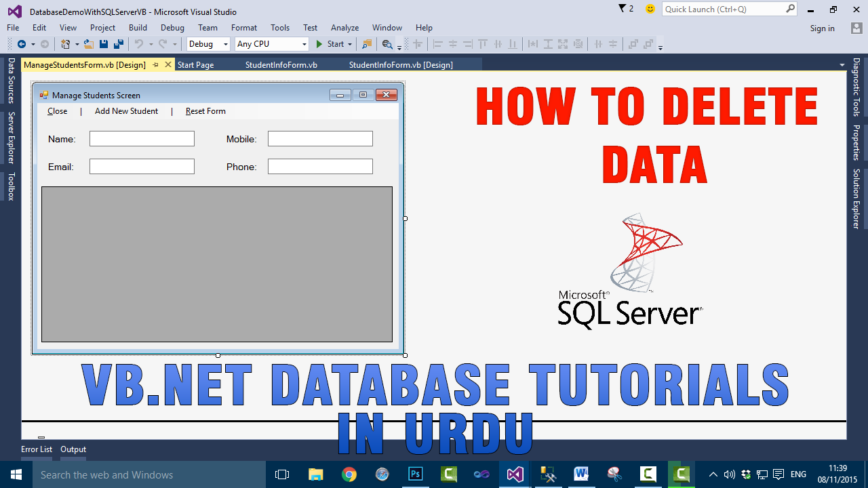Image resolution: width=868 pixels, height=488 pixels.
Task: Open the layout toolbar overflow options arrow
Action: (660, 47)
